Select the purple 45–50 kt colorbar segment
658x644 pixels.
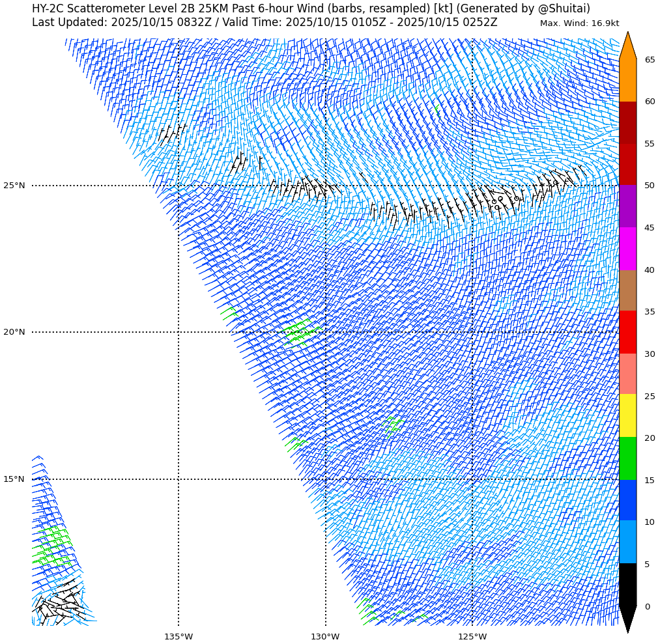click(627, 206)
